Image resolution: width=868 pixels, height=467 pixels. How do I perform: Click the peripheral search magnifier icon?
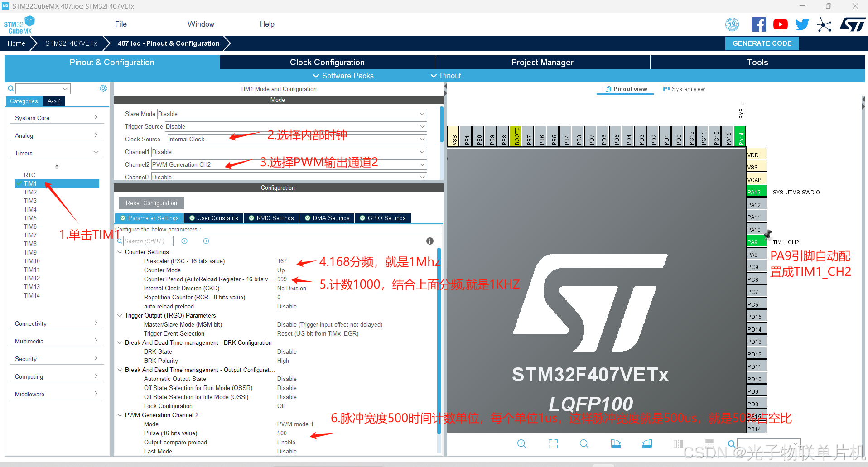coord(11,88)
